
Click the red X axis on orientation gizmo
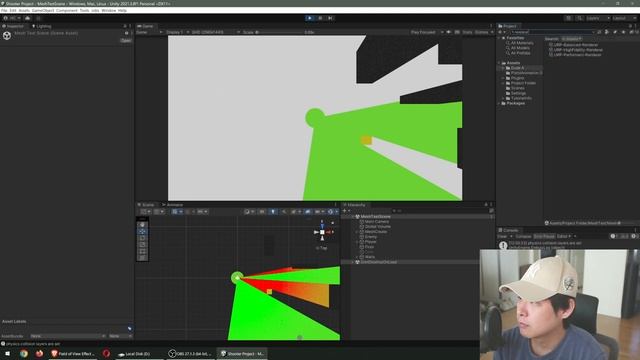click(x=329, y=232)
